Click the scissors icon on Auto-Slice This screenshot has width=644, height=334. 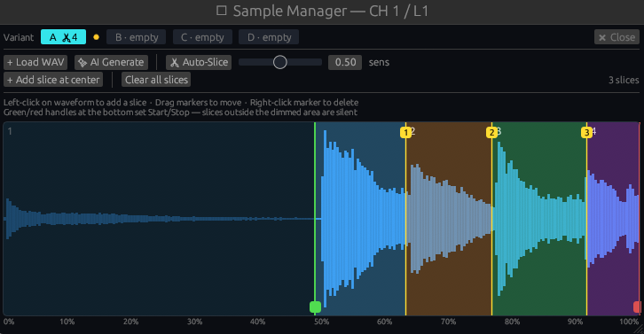[x=175, y=62]
